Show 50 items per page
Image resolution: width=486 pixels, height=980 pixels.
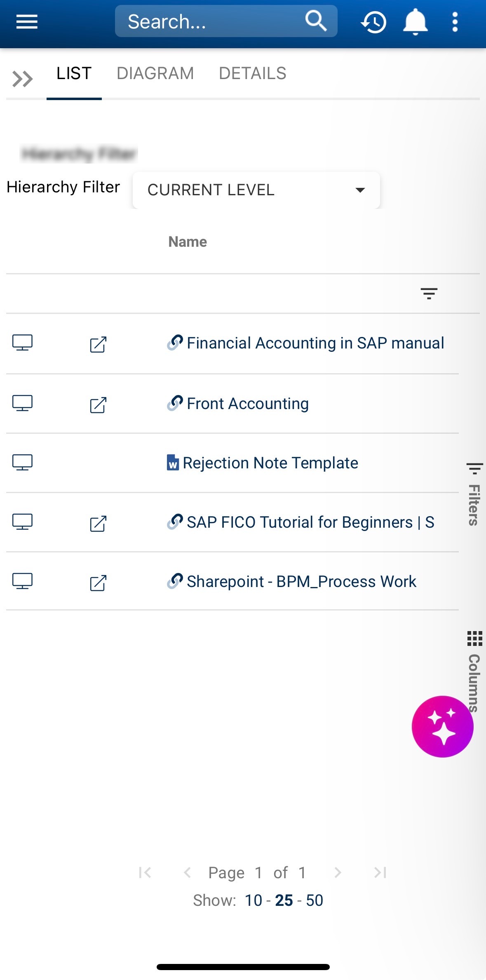(x=315, y=900)
